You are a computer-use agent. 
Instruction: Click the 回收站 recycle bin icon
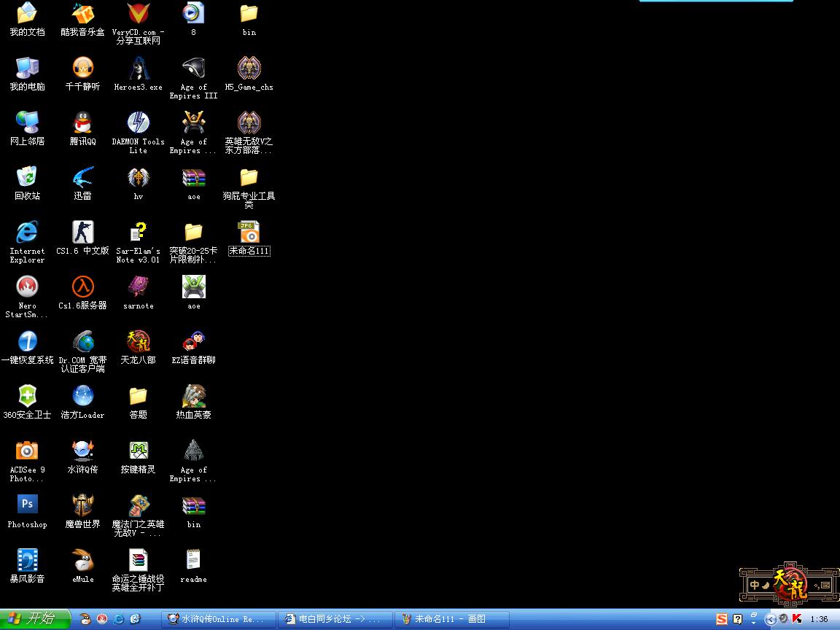[27, 177]
